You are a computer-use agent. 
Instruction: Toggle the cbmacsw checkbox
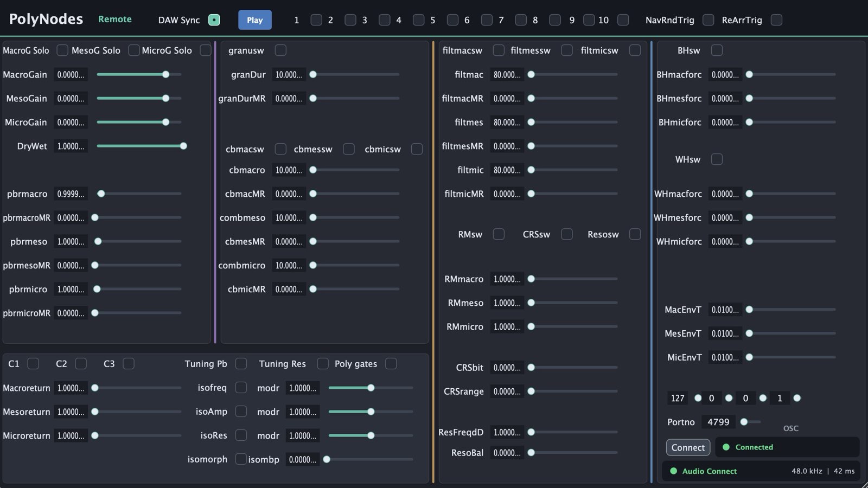tap(280, 149)
